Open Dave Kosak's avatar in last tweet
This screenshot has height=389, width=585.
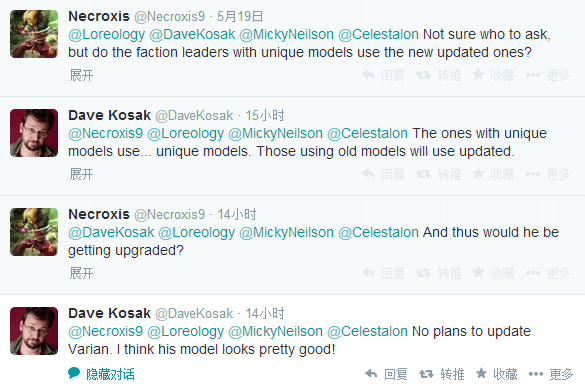[34, 331]
